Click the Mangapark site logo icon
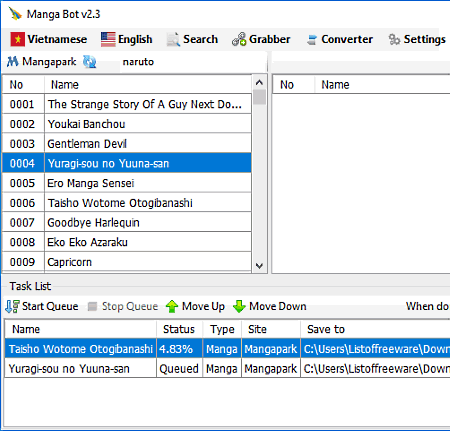The height and width of the screenshot is (431, 450). [x=13, y=62]
